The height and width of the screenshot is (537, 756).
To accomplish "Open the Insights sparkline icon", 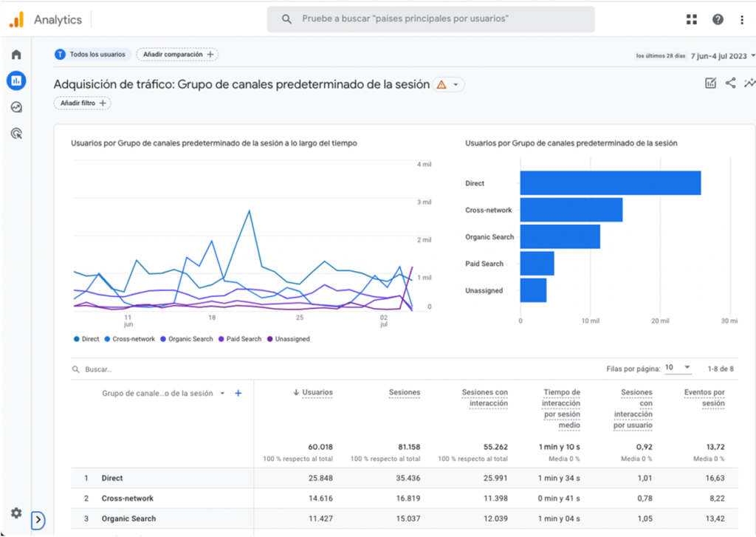I will coord(749,83).
